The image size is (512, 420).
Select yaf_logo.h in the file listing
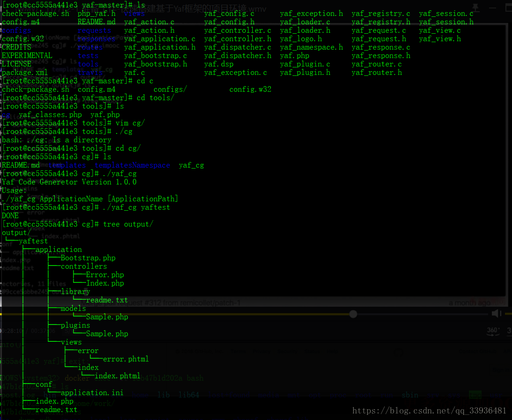coord(301,39)
